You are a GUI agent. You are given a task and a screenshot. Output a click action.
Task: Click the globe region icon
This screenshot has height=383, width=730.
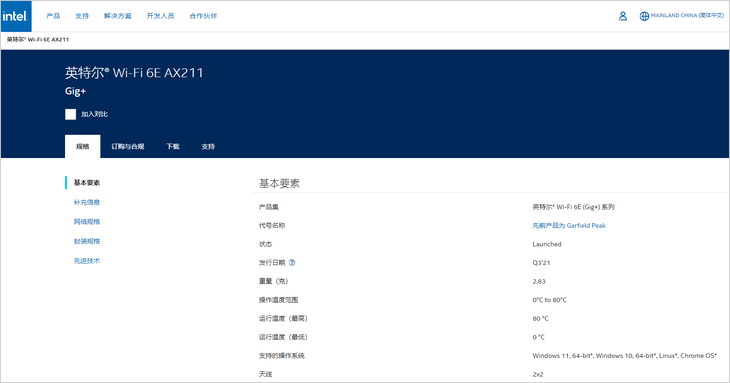644,16
